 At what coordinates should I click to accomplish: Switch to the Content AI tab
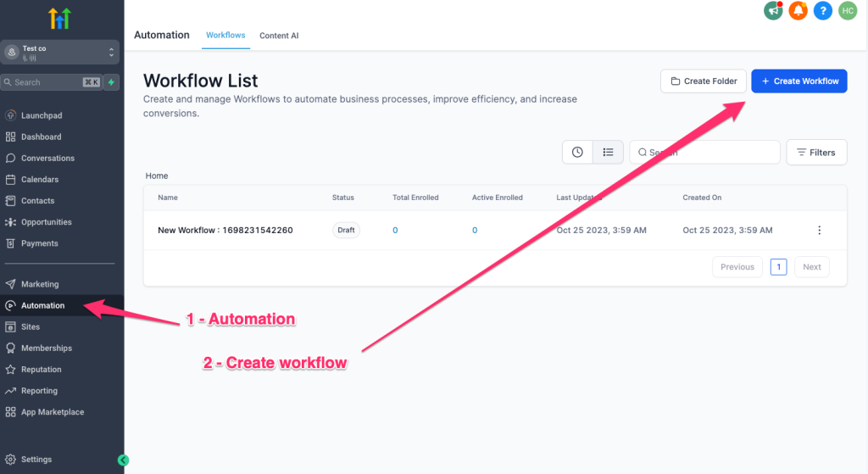[x=279, y=36]
